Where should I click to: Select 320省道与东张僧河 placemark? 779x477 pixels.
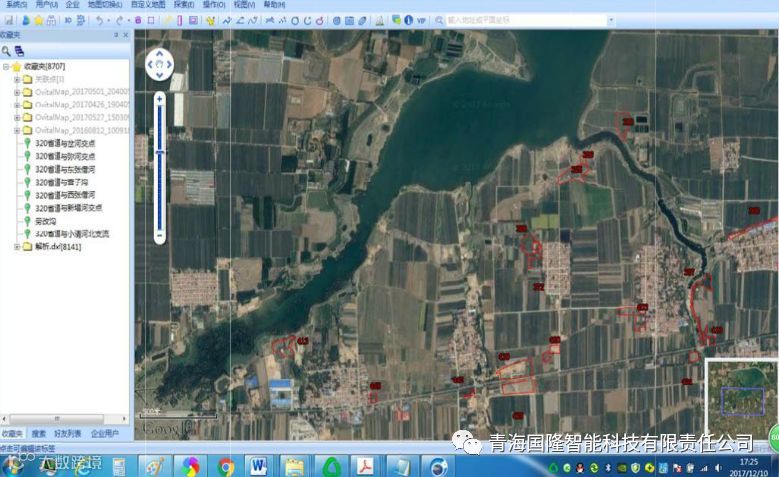pyautogui.click(x=65, y=169)
